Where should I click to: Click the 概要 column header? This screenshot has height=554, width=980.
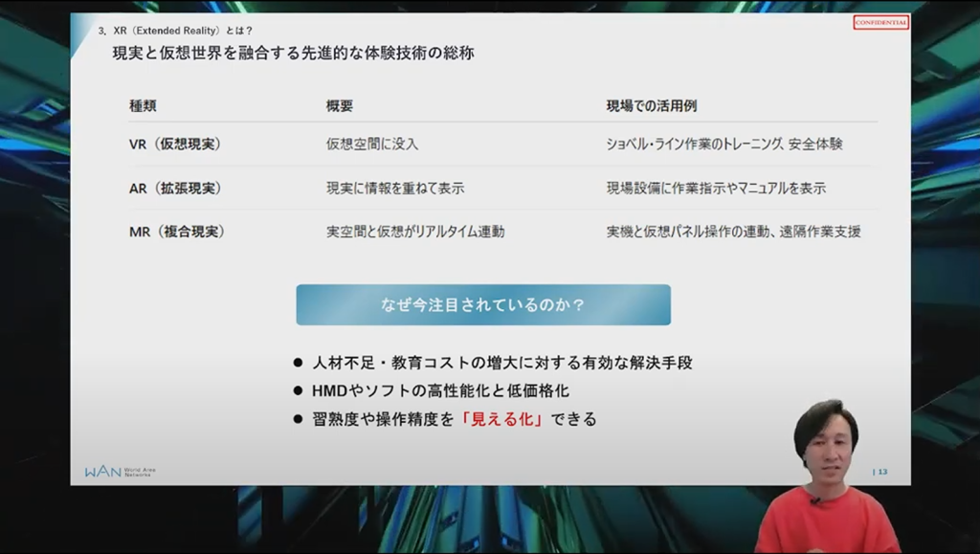coord(340,105)
